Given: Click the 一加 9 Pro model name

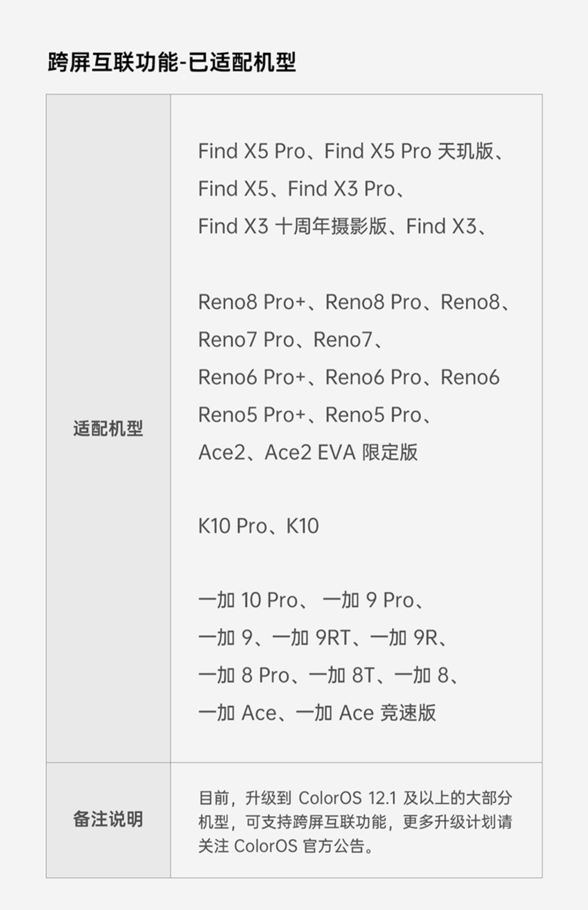Looking at the screenshot, I should pos(368,600).
